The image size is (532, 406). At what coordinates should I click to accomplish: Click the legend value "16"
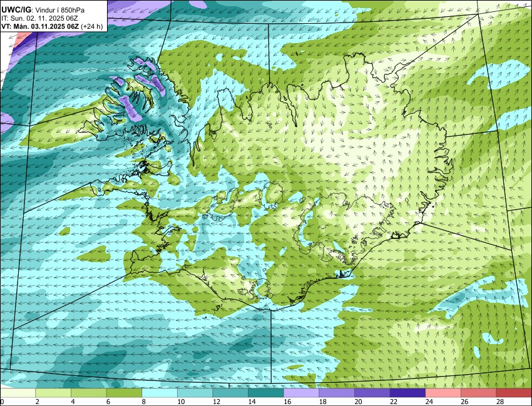point(287,402)
